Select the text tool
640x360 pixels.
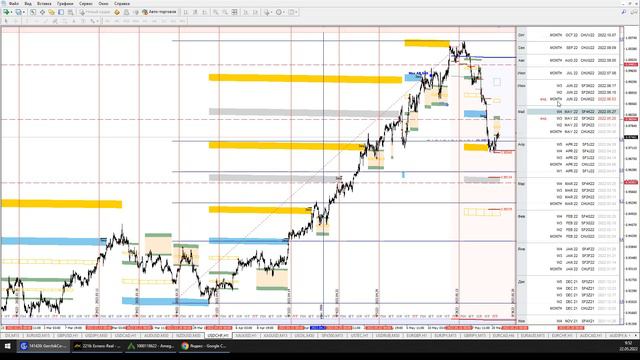[74, 21]
